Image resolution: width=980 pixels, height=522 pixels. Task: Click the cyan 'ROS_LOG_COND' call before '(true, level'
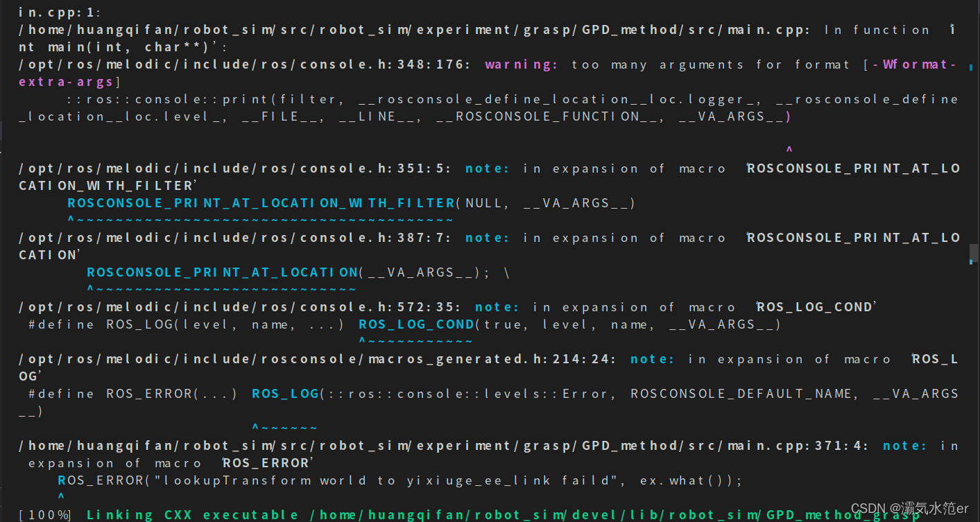[x=416, y=324]
